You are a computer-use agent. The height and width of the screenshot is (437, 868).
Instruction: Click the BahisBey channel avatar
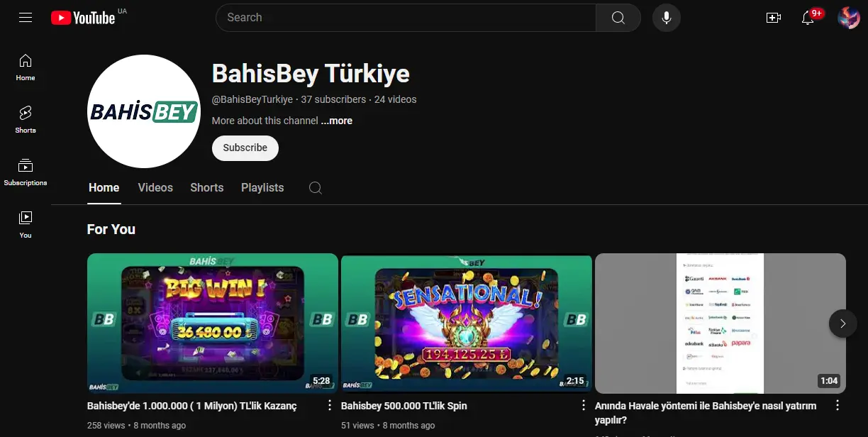(x=144, y=111)
